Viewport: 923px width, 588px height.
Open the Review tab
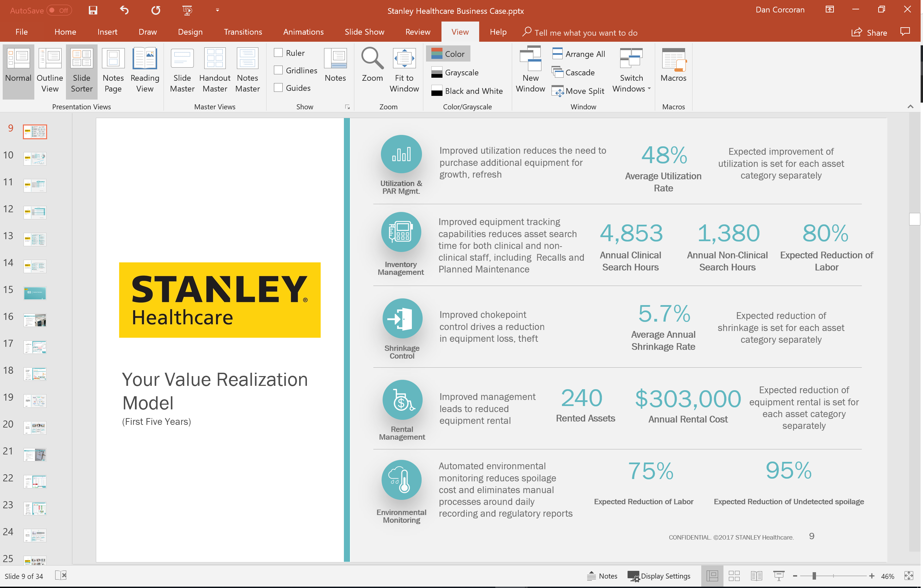(x=418, y=32)
